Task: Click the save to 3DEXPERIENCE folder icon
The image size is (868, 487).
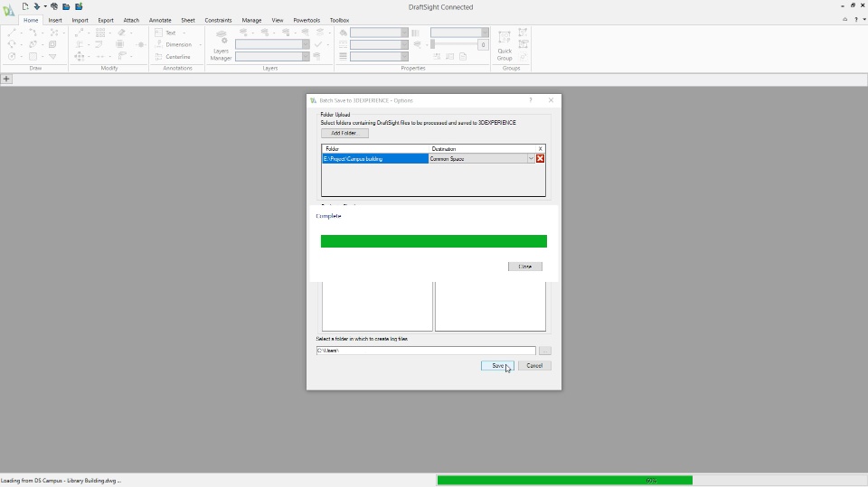Action: (79, 6)
